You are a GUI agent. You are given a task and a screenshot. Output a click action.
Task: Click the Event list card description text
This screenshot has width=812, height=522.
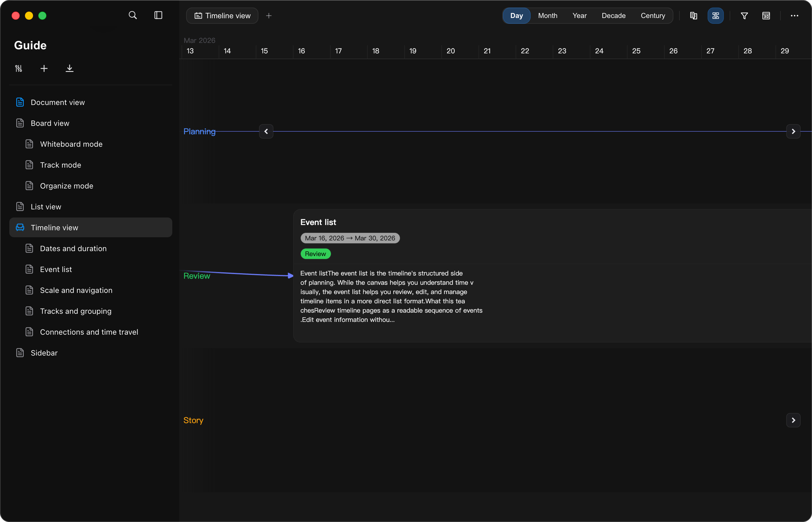point(391,297)
